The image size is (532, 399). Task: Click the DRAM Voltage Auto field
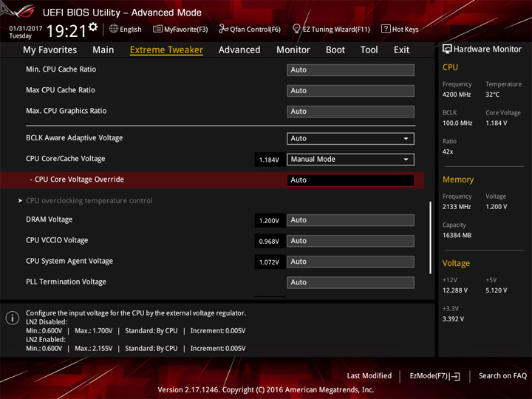(x=350, y=220)
